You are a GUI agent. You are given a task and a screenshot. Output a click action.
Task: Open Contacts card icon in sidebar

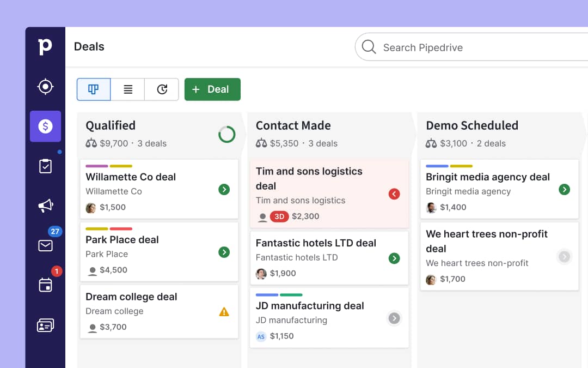(45, 325)
